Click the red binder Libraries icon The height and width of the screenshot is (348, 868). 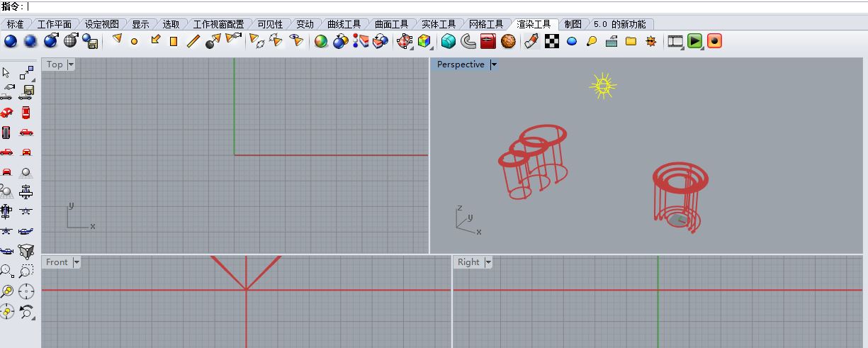[487, 42]
